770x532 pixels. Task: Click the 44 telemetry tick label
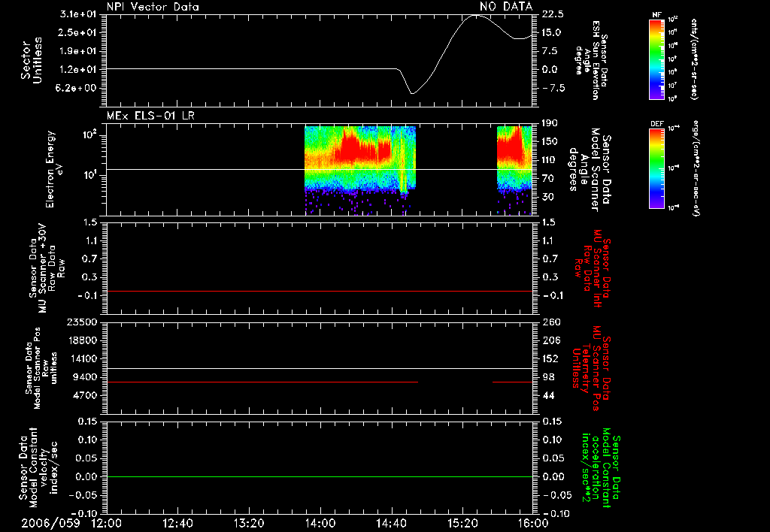point(548,395)
